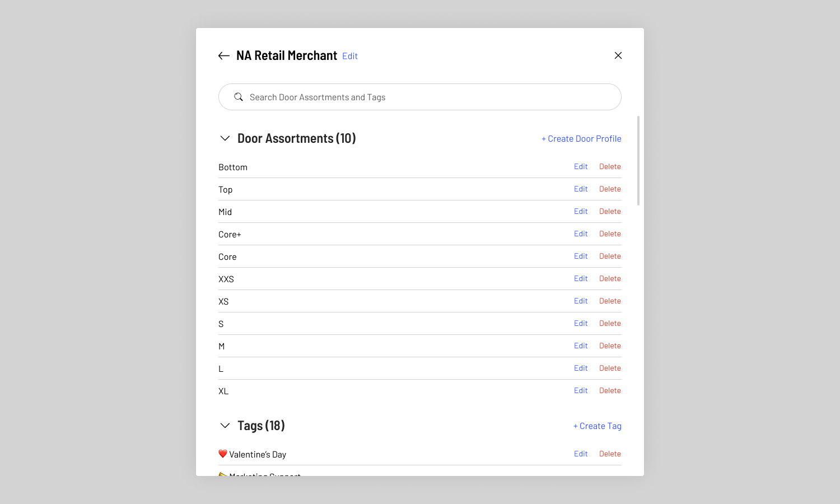The width and height of the screenshot is (840, 504).
Task: Click + Create Door Profile
Action: (581, 139)
